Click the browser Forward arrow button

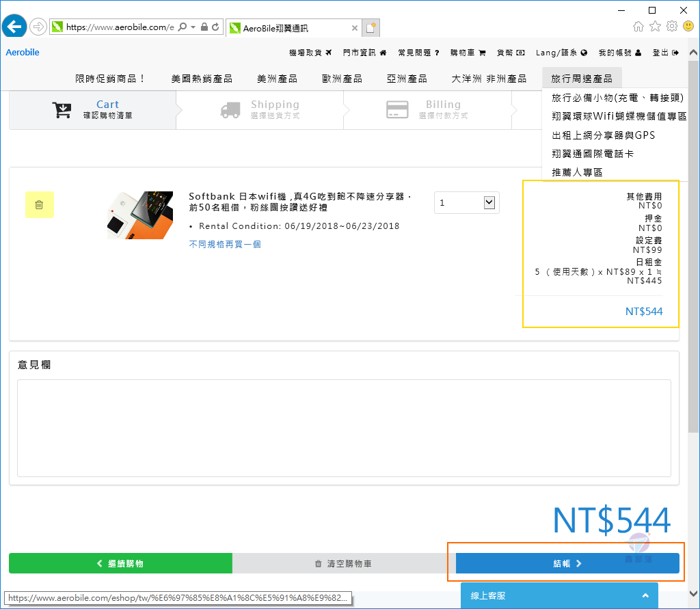click(x=38, y=27)
